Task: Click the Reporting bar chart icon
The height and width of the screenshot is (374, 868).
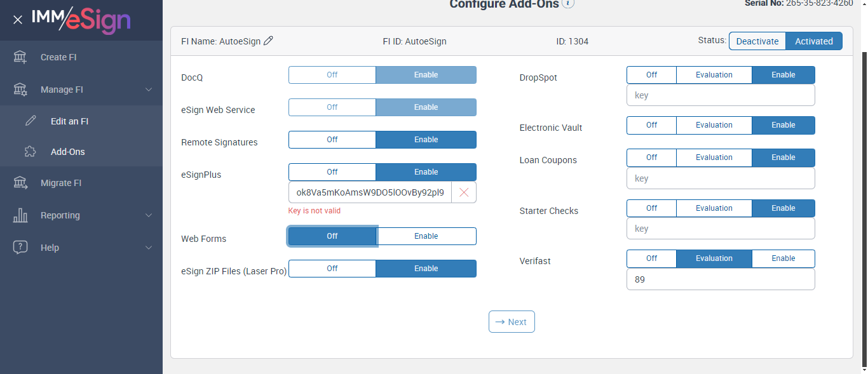Action: [x=20, y=215]
